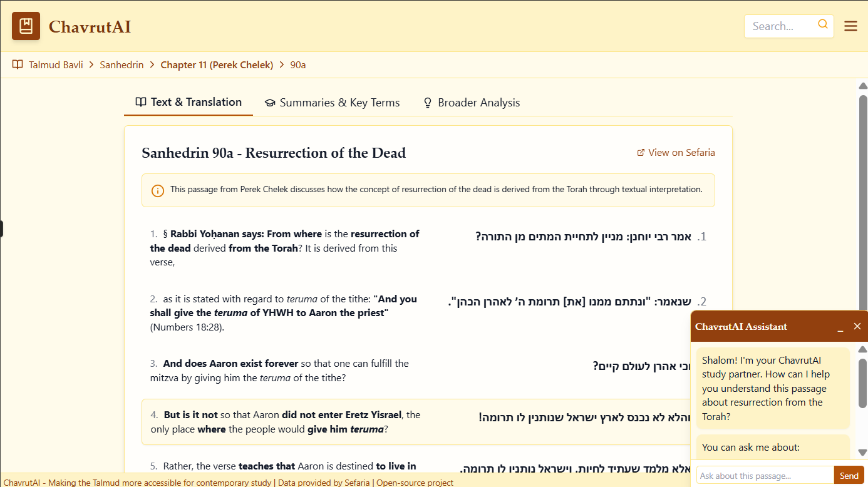The height and width of the screenshot is (487, 868).
Task: Send the chat message
Action: coord(849,476)
